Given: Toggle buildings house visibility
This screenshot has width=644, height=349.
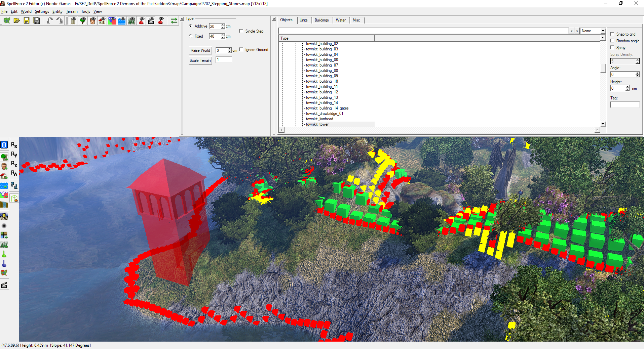Looking at the screenshot, I should pyautogui.click(x=102, y=21).
